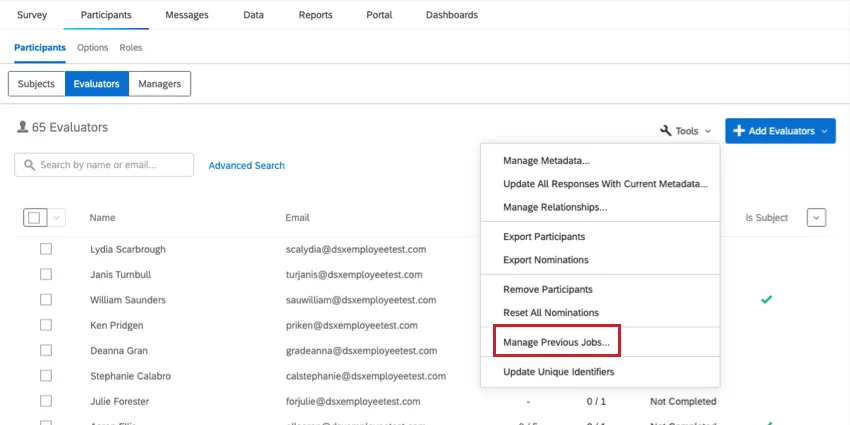Click the Tools wrench icon
Screen dimensions: 850x425
coord(666,131)
